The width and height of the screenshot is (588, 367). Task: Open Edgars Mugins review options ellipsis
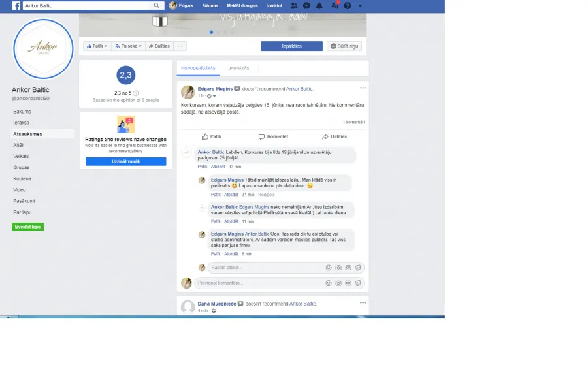coord(363,88)
